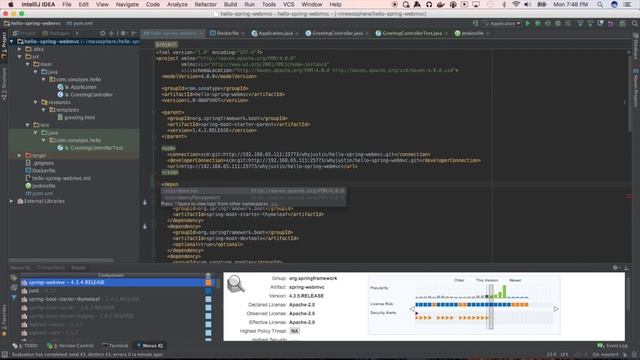Open search everywhere magnifier in IDE toolbar
Viewport: 640px width, 360px height.
[635, 24]
